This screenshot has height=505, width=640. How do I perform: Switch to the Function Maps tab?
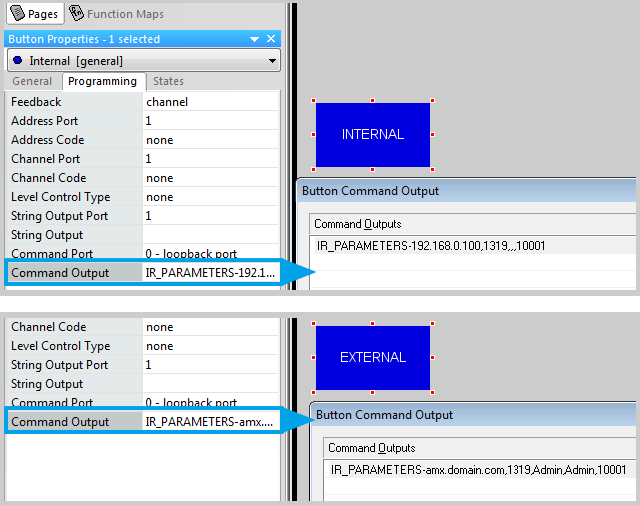(116, 14)
